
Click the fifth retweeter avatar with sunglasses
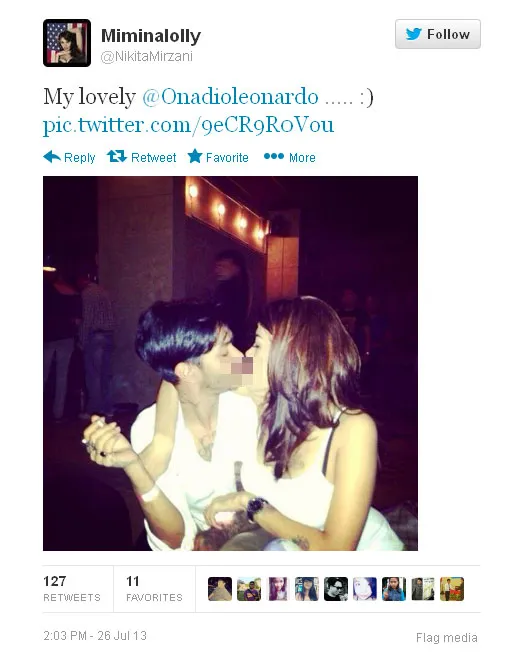point(336,588)
